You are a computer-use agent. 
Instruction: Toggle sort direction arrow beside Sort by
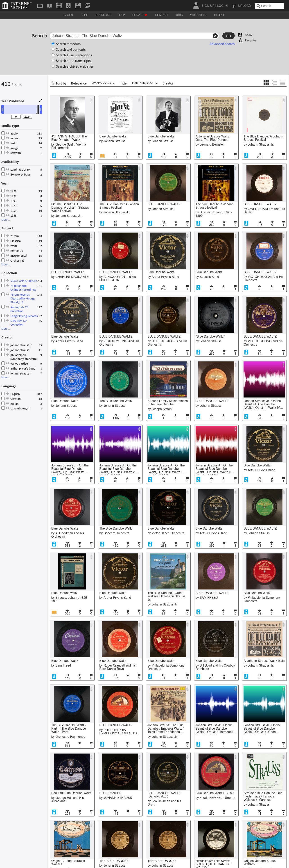[x=52, y=83]
